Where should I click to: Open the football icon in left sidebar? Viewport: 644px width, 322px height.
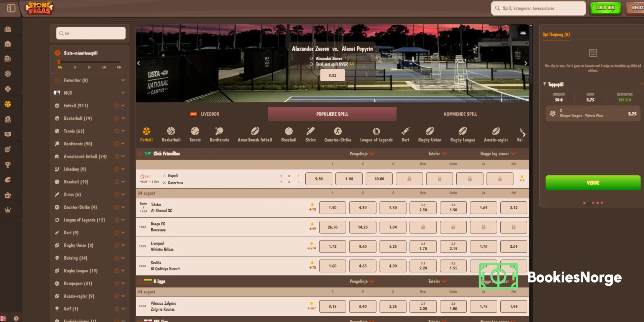8,104
